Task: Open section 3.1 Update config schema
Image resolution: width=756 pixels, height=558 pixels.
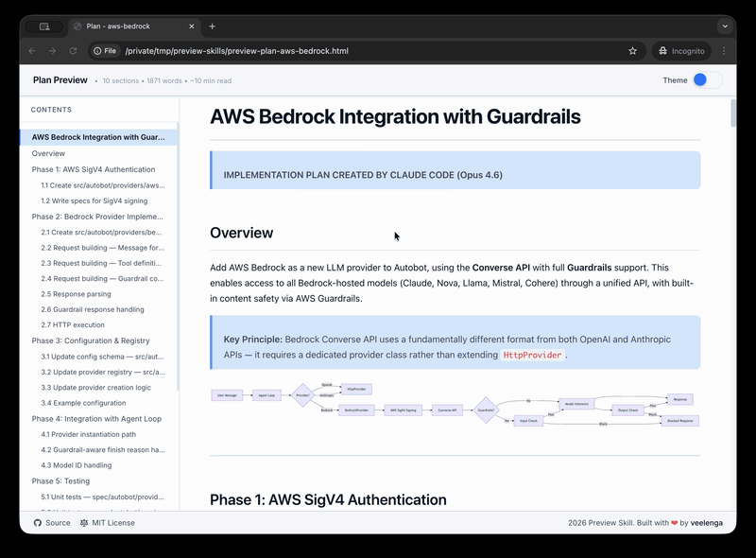Action: 102,357
